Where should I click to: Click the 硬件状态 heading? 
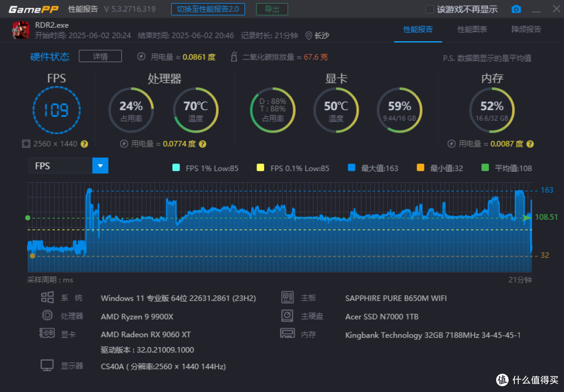point(50,56)
